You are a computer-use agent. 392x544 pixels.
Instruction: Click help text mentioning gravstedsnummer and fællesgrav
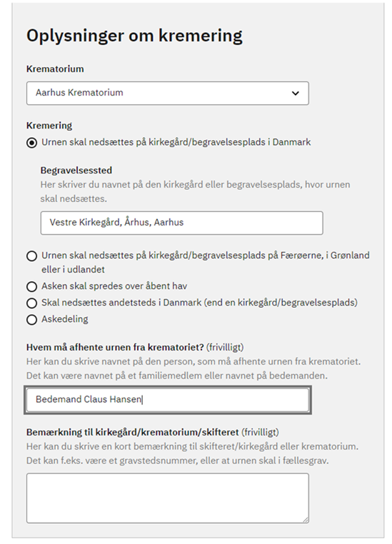point(193,453)
